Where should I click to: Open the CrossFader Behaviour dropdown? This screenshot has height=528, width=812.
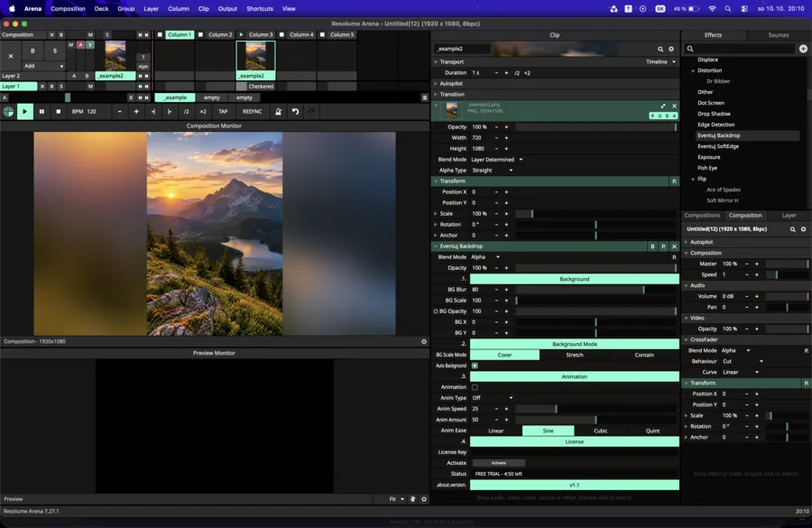tap(743, 362)
